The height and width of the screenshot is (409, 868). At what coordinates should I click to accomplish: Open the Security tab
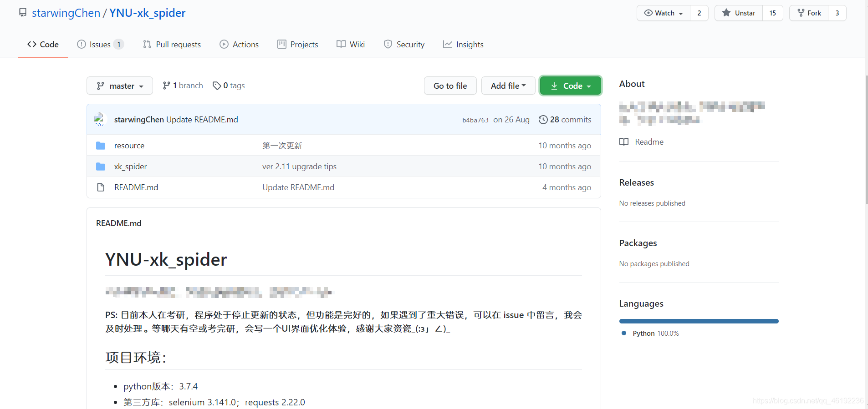(404, 44)
